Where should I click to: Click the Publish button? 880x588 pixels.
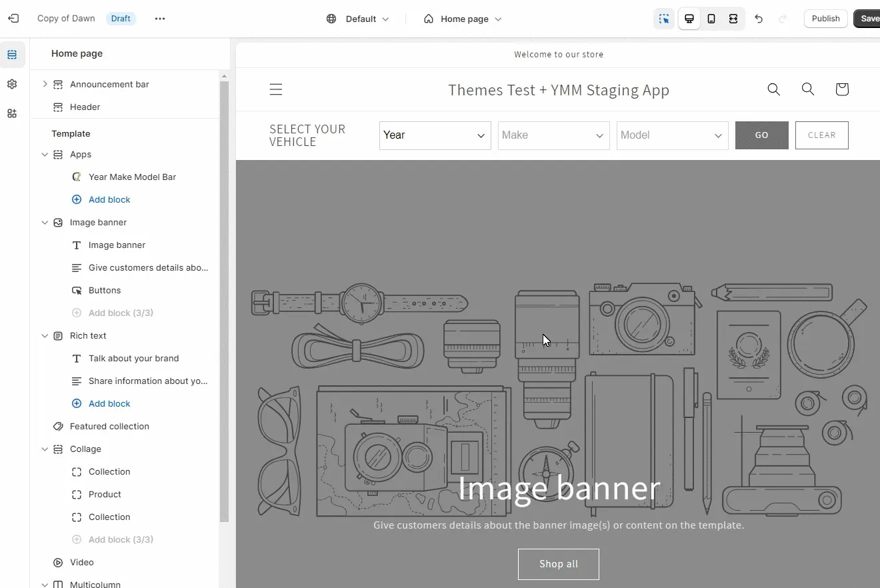click(x=825, y=19)
